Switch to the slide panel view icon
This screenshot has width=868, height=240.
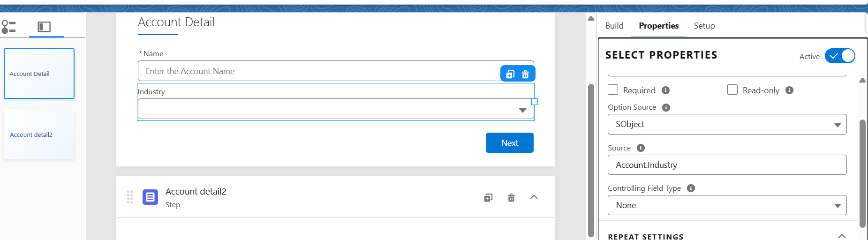coord(44,27)
